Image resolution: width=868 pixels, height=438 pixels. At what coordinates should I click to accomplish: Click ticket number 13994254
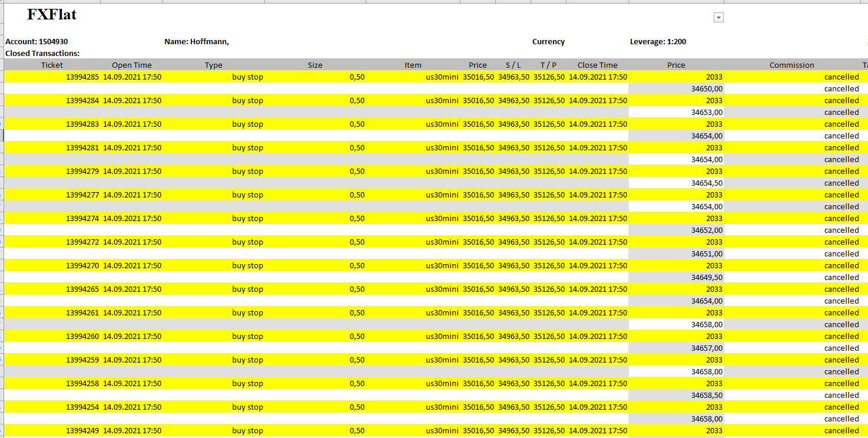(x=82, y=407)
